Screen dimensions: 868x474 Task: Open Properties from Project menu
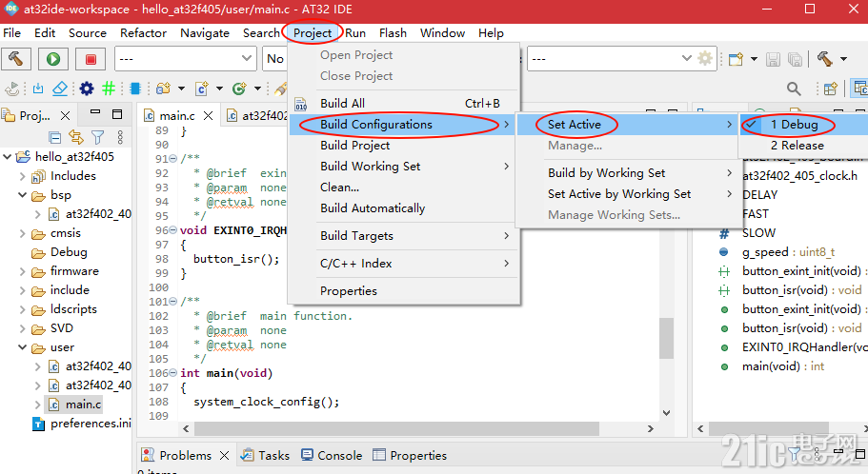pos(404,291)
